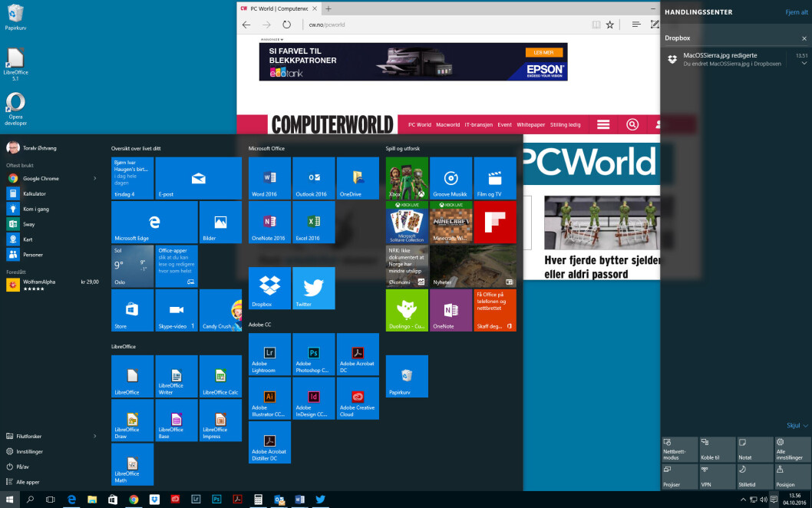Open Computerworld hamburger menu
This screenshot has width=812, height=508.
point(603,125)
